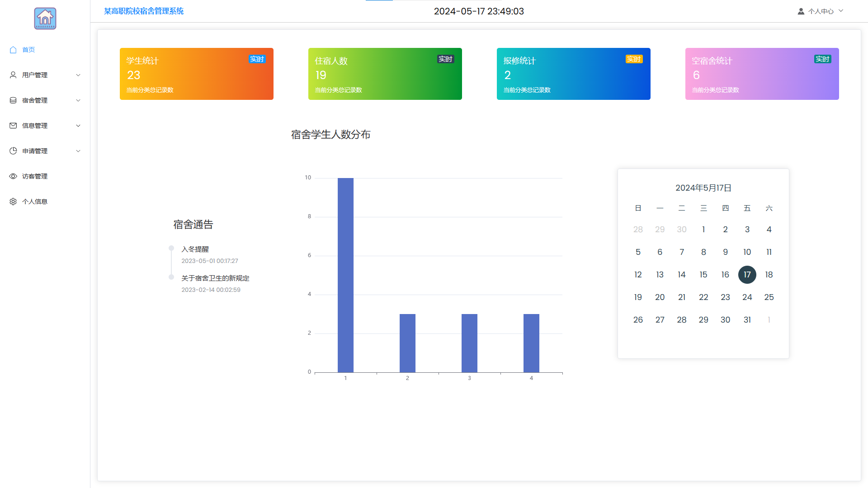
Task: Click the database icon for 宿舍管理
Action: [13, 100]
